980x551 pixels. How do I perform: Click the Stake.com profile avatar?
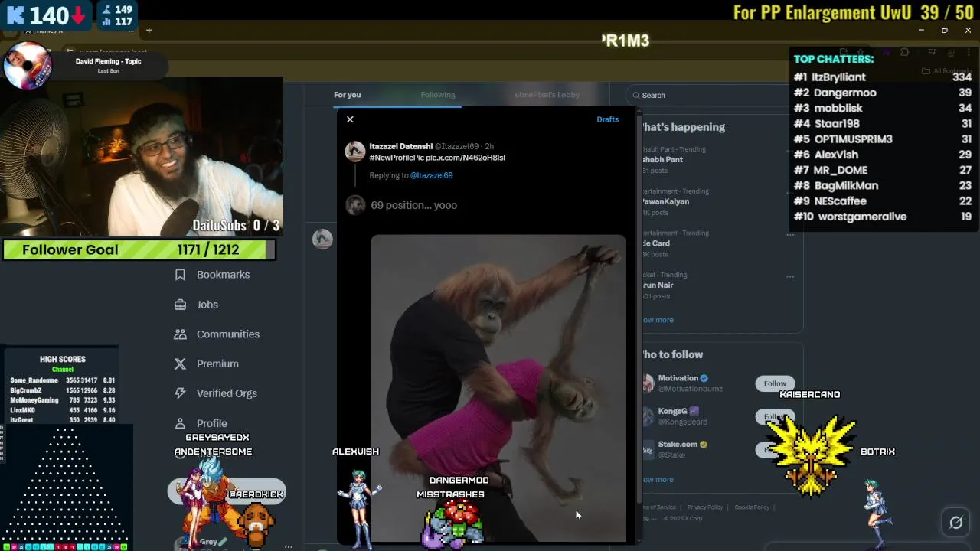coord(647,449)
